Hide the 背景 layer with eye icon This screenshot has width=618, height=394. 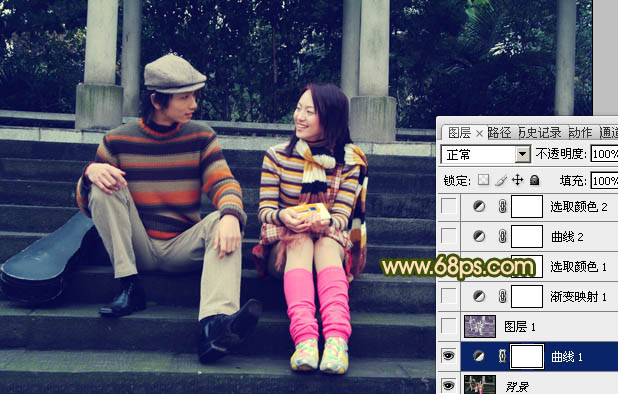[x=449, y=385]
